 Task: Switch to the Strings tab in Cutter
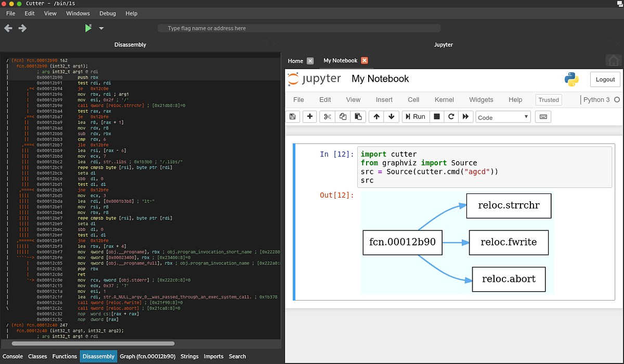point(189,356)
